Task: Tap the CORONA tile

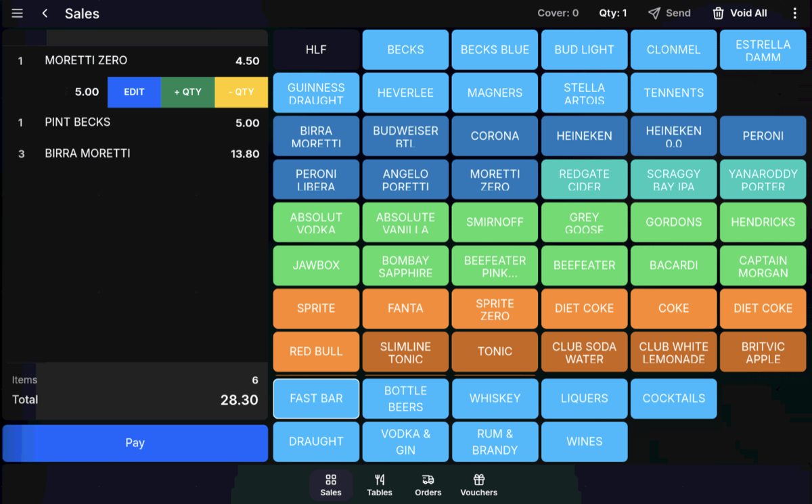Action: point(495,136)
